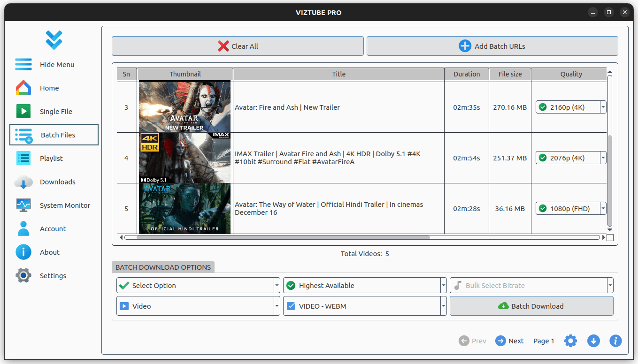Expand the Bulk Select Bitrate dropdown
This screenshot has height=364, width=638.
[x=531, y=285]
